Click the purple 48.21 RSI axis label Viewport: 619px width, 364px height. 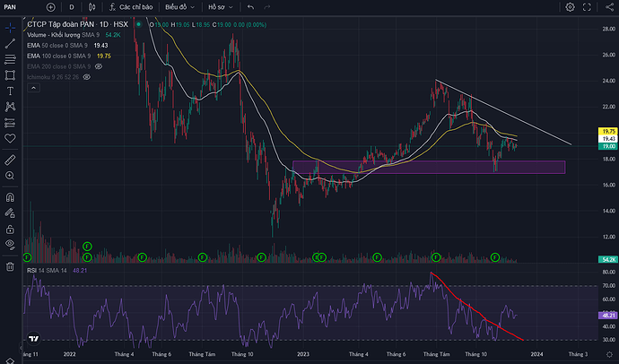[608, 316]
